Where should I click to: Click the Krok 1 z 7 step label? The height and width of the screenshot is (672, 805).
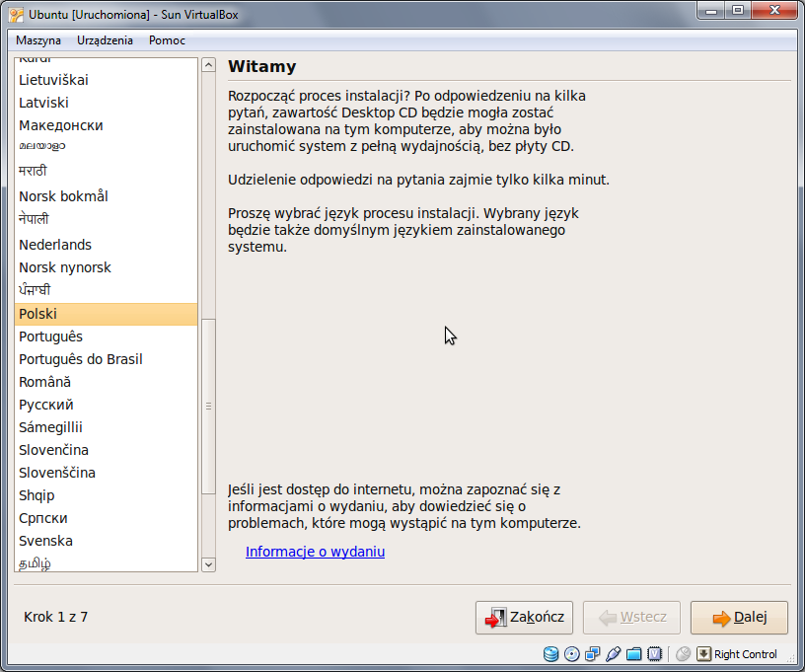(x=55, y=617)
